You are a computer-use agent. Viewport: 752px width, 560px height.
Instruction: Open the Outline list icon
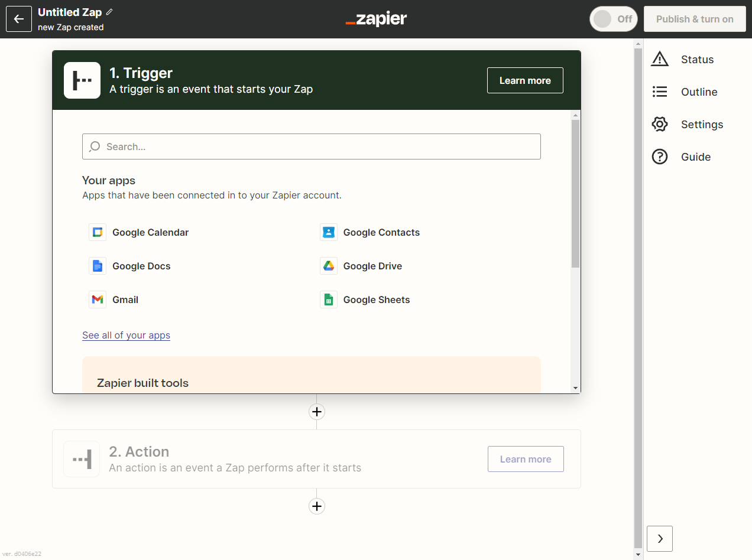coord(660,92)
